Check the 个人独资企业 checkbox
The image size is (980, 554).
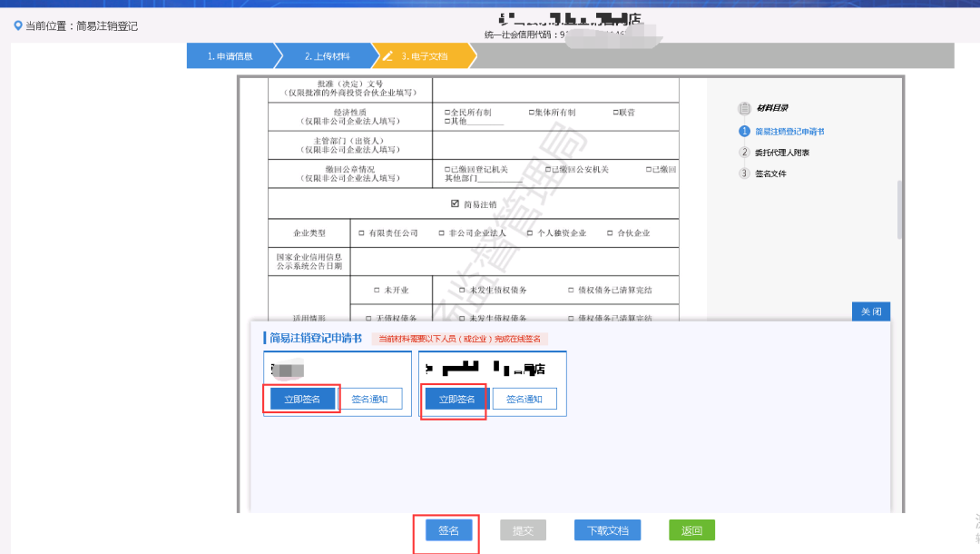529,233
